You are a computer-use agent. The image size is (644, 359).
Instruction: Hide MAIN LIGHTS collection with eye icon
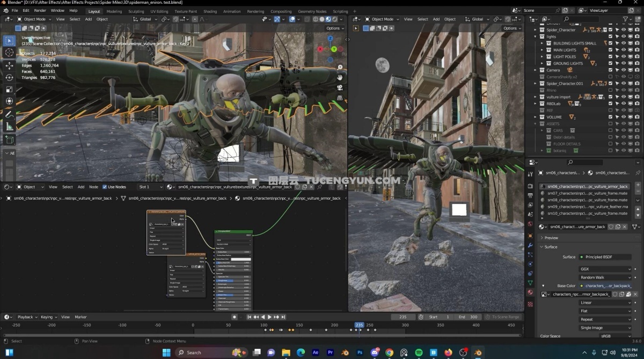tap(623, 50)
